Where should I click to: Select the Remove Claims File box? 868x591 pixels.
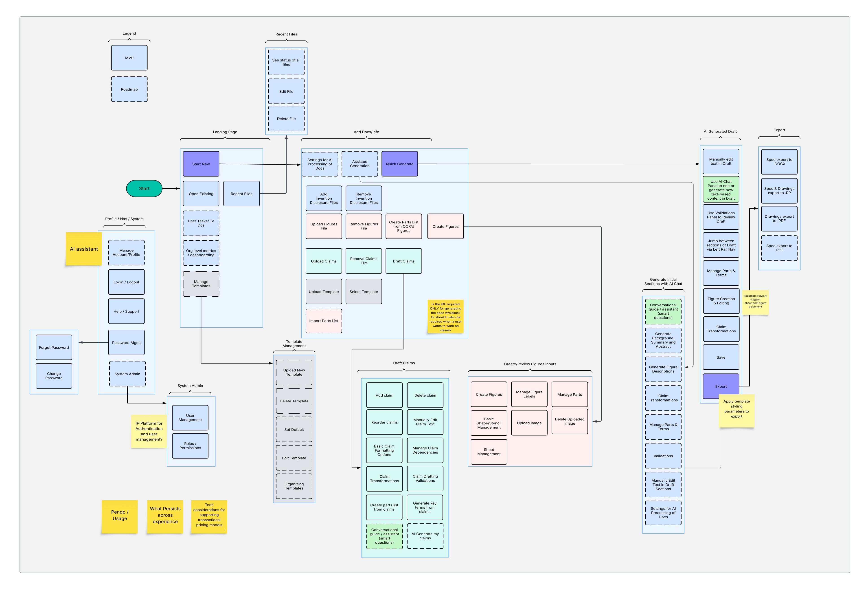pyautogui.click(x=364, y=261)
